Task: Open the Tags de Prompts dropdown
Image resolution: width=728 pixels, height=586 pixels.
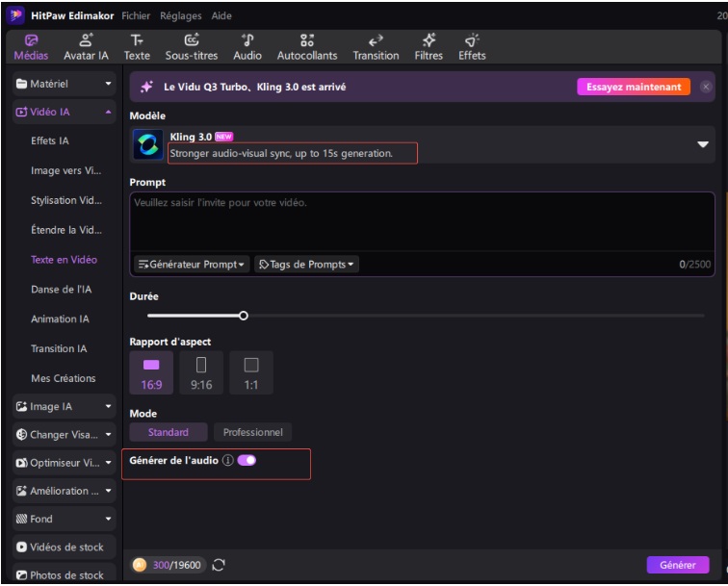Action: pos(306,264)
